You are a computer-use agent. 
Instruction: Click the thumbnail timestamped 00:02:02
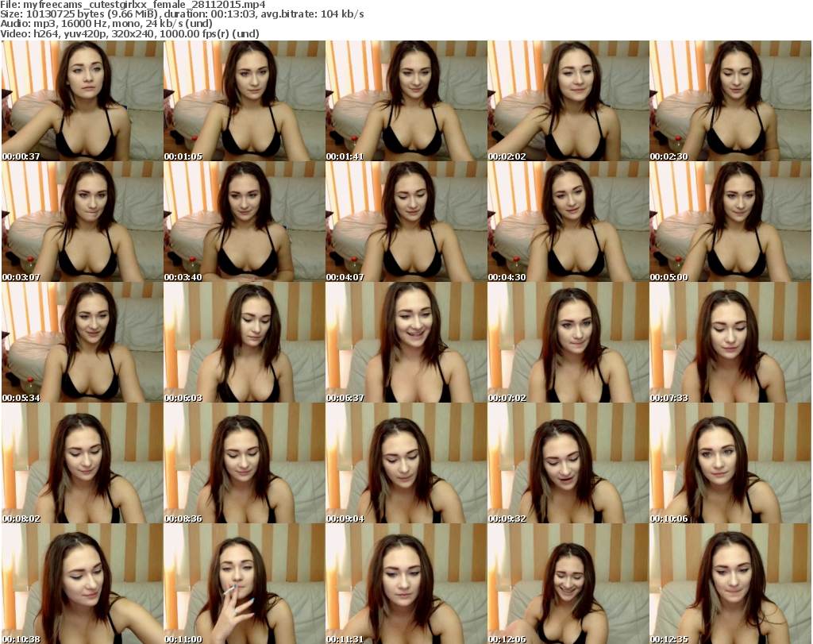568,101
